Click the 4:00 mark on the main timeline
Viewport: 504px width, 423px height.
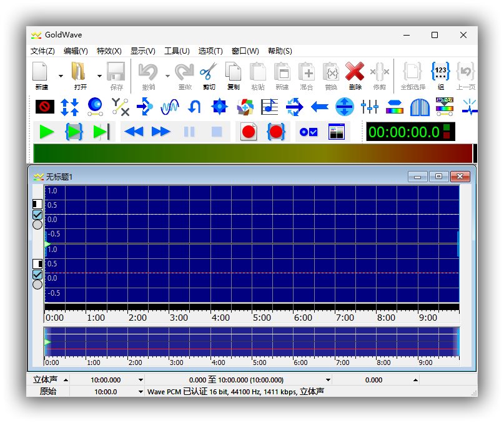pos(220,318)
